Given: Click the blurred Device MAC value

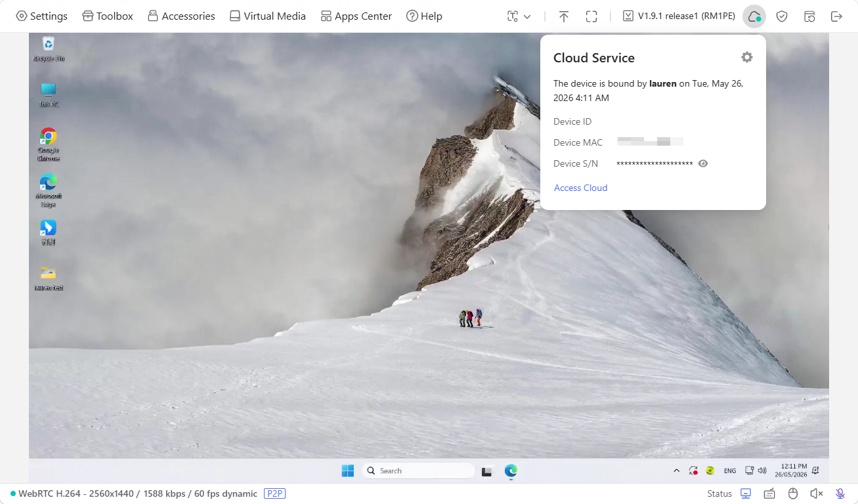Looking at the screenshot, I should pos(651,141).
